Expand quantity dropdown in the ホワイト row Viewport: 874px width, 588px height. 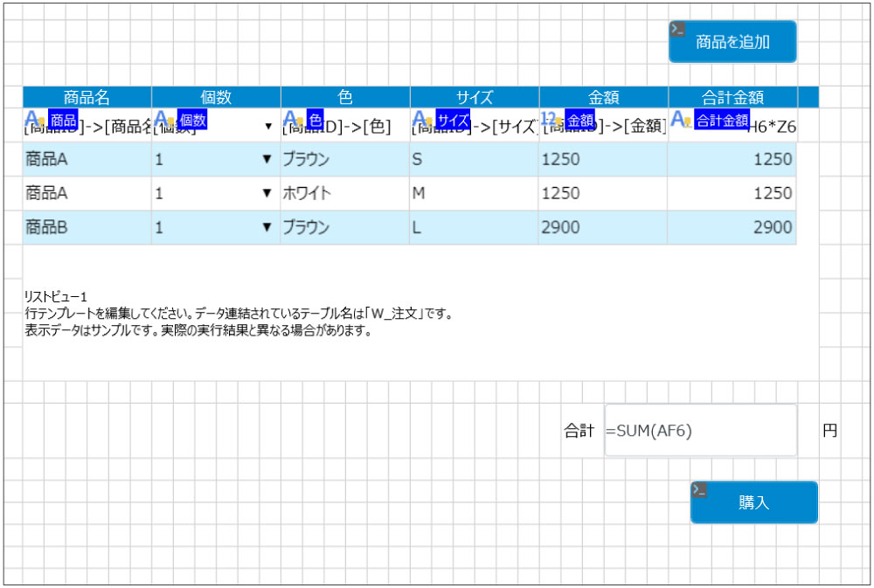pos(267,194)
